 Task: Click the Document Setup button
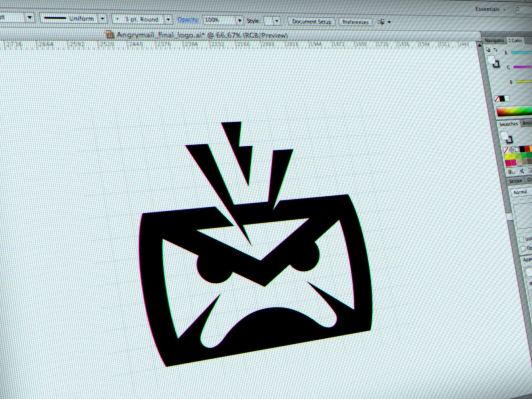coord(312,21)
